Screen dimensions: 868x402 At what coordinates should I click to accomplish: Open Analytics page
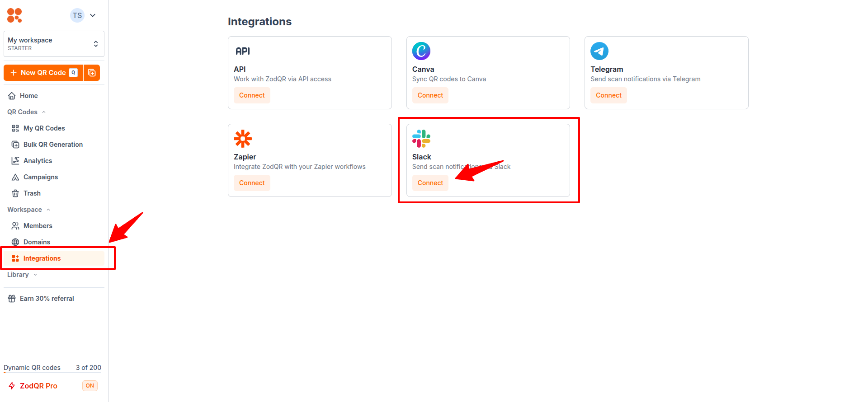[54, 161]
